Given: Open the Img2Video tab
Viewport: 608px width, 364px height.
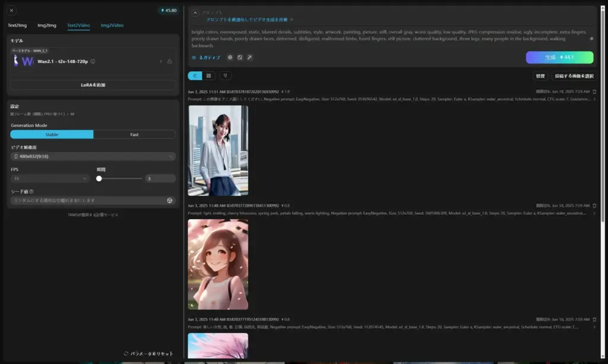Looking at the screenshot, I should coord(112,25).
